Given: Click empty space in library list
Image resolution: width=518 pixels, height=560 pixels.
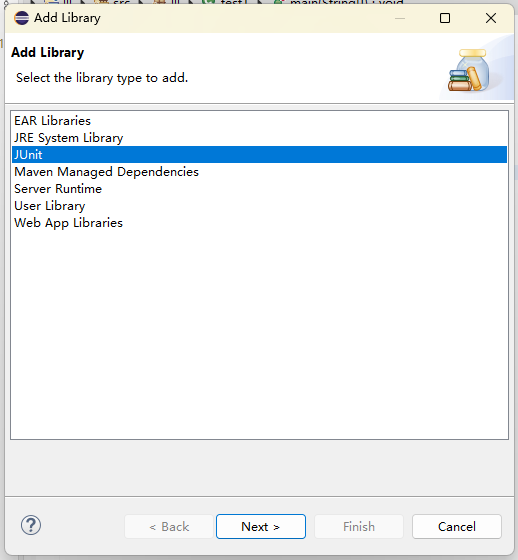Looking at the screenshot, I should point(259,332).
